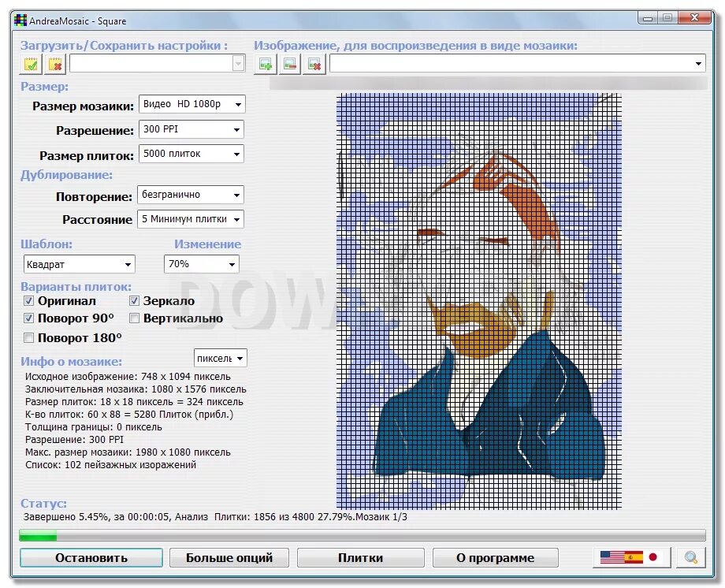Open Размер плиток dropdown showing 5000 плиток
This screenshot has width=725, height=588.
pyautogui.click(x=191, y=154)
